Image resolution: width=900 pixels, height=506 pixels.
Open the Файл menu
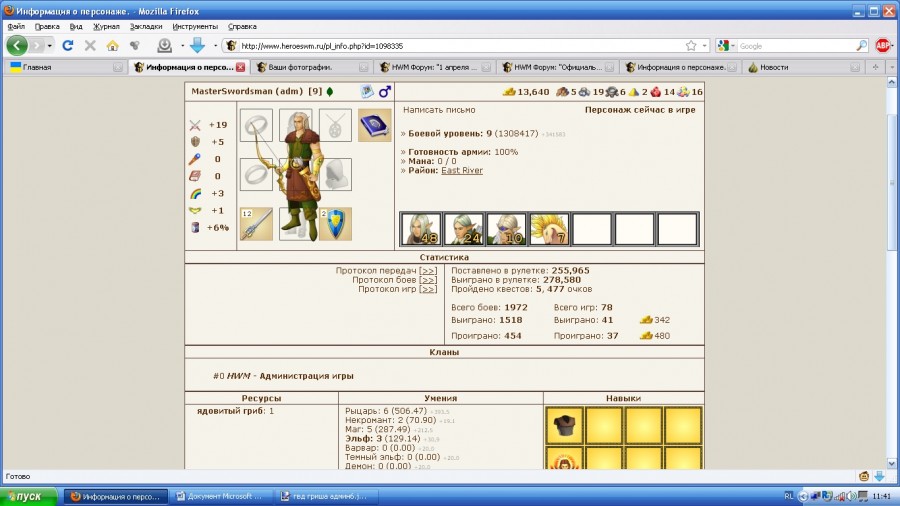point(16,26)
